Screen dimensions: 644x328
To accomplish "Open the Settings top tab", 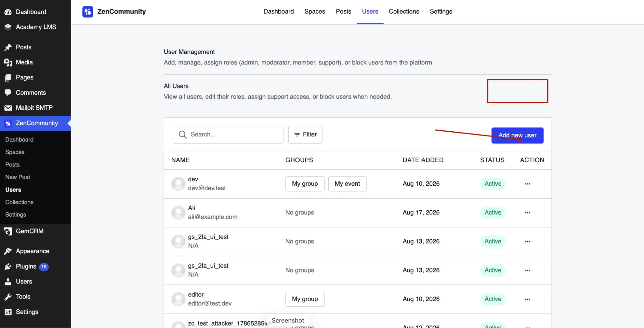I will point(441,12).
